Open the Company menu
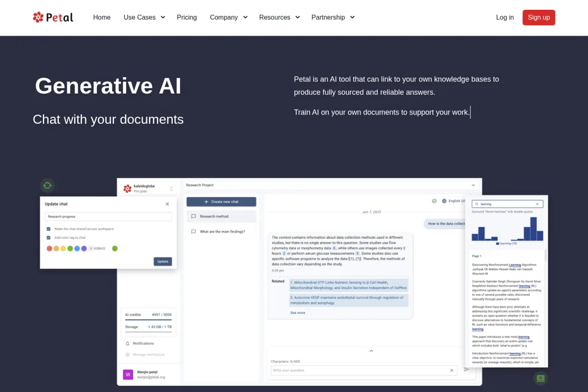The width and height of the screenshot is (588, 392). (x=224, y=17)
